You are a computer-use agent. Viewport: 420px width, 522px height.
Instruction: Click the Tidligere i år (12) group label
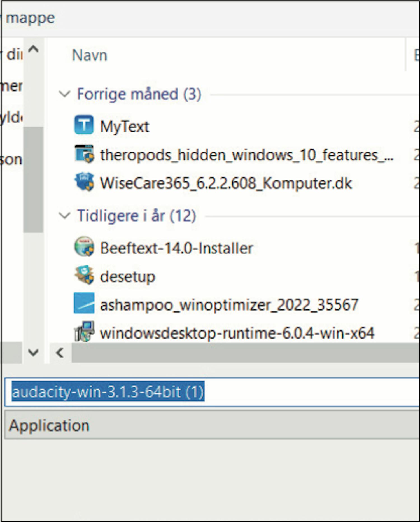click(x=136, y=216)
